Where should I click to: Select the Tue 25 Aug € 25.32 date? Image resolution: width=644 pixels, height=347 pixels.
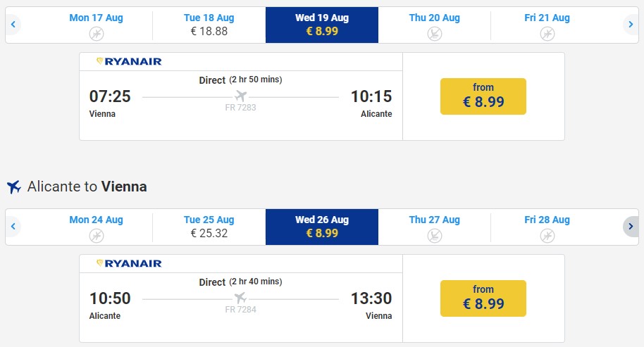[x=209, y=227]
